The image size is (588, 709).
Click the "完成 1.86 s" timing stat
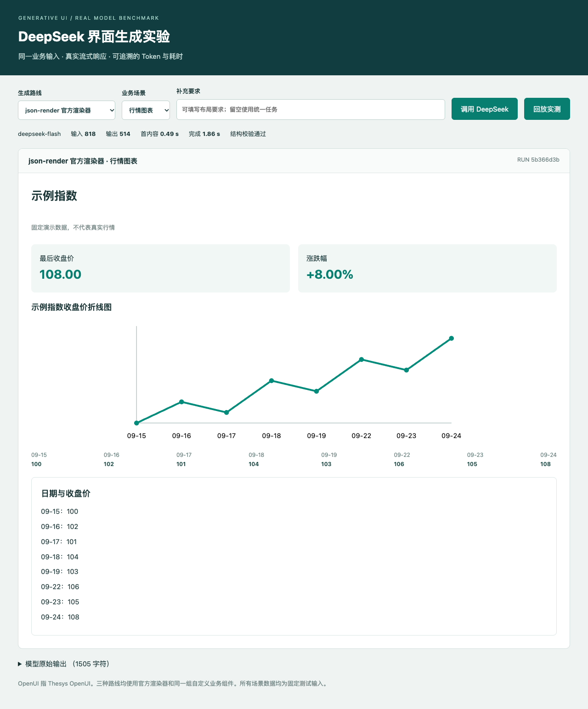pos(204,134)
